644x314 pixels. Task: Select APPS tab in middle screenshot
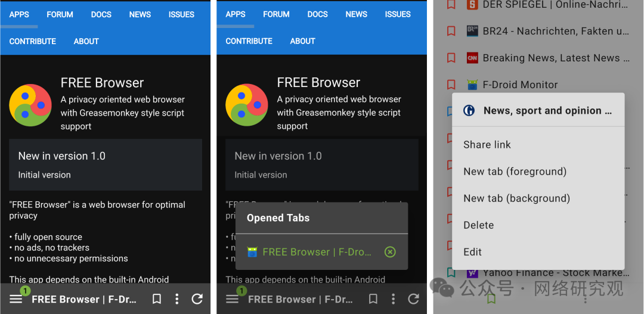pos(236,14)
